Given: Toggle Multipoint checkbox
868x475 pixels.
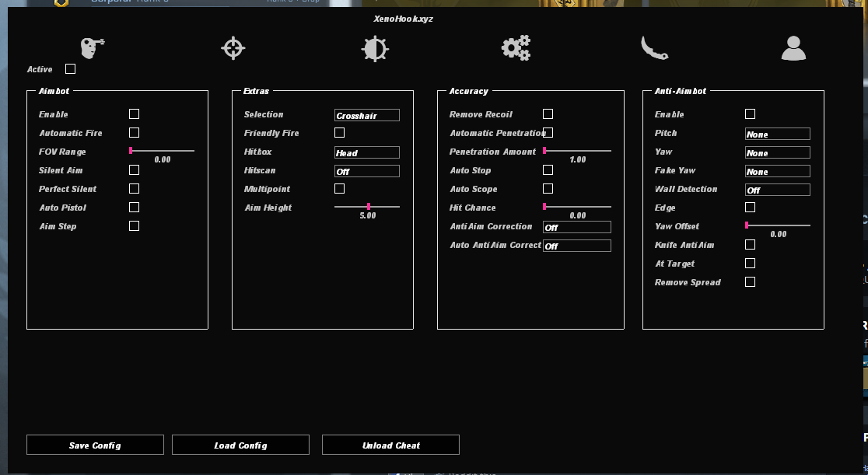Looking at the screenshot, I should (x=339, y=188).
